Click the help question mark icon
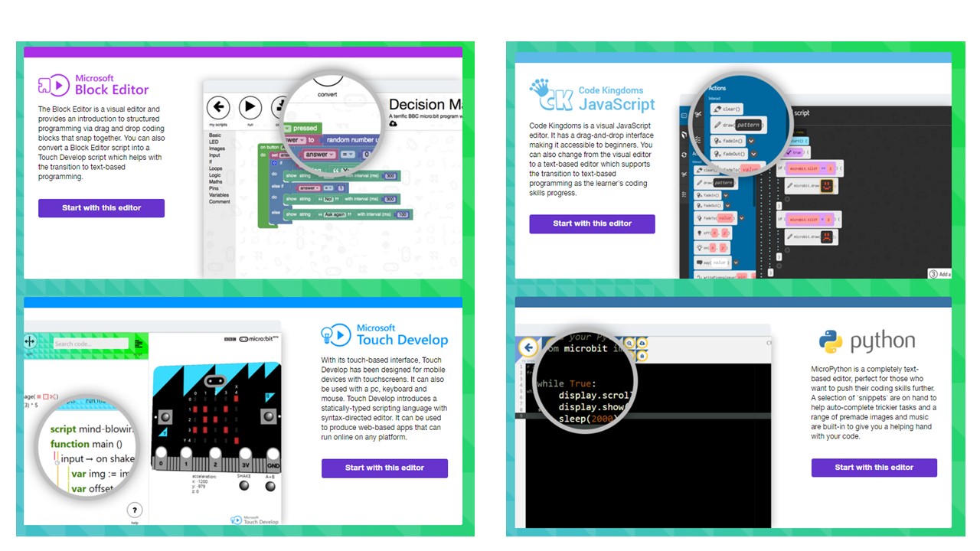The image size is (980, 551). pyautogui.click(x=134, y=510)
